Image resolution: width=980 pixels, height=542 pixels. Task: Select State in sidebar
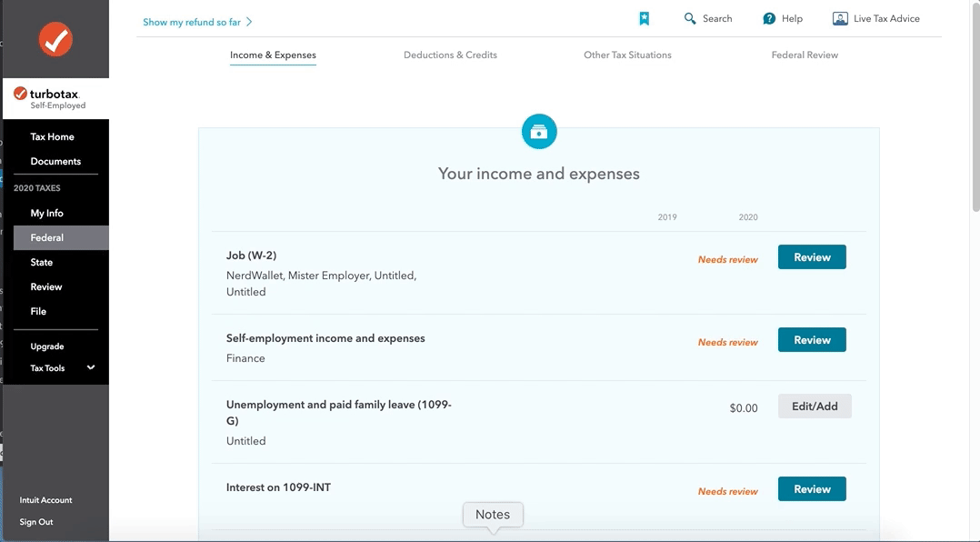tap(41, 263)
